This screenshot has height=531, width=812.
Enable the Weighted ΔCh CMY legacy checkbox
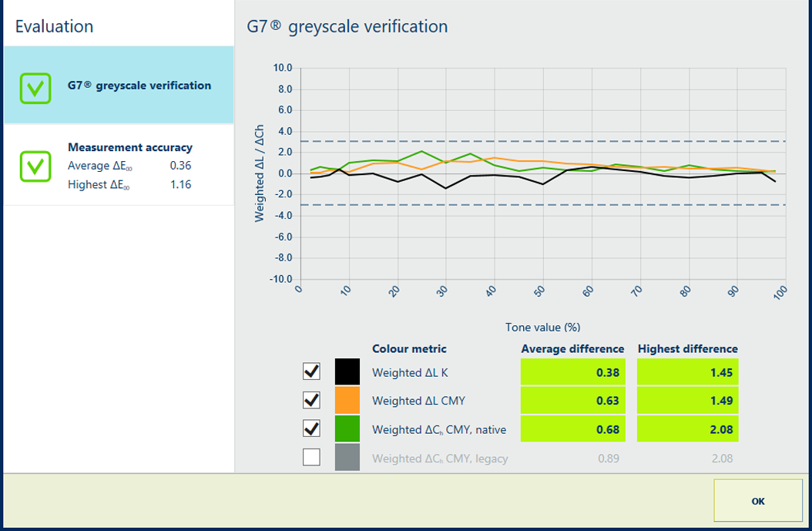point(311,458)
